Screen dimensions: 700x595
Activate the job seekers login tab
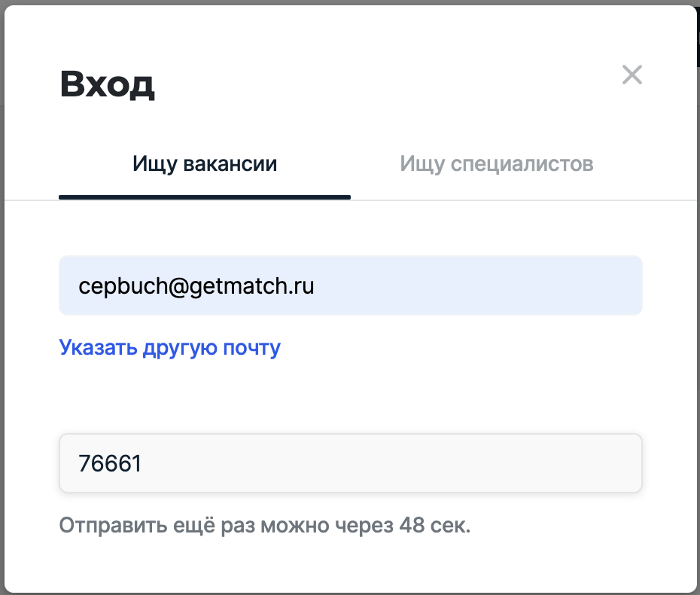[x=205, y=164]
